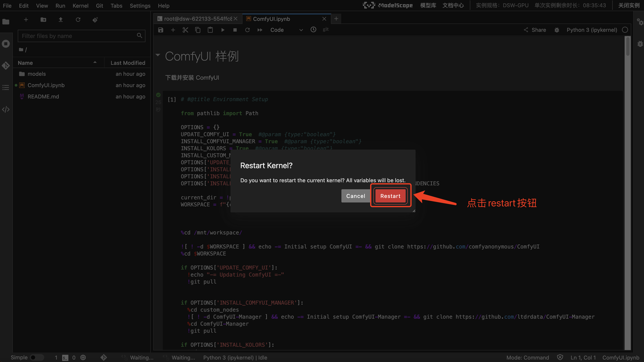Viewport: 644px width, 362px height.
Task: Click the Git clone icon in file browser
Action: (95, 20)
